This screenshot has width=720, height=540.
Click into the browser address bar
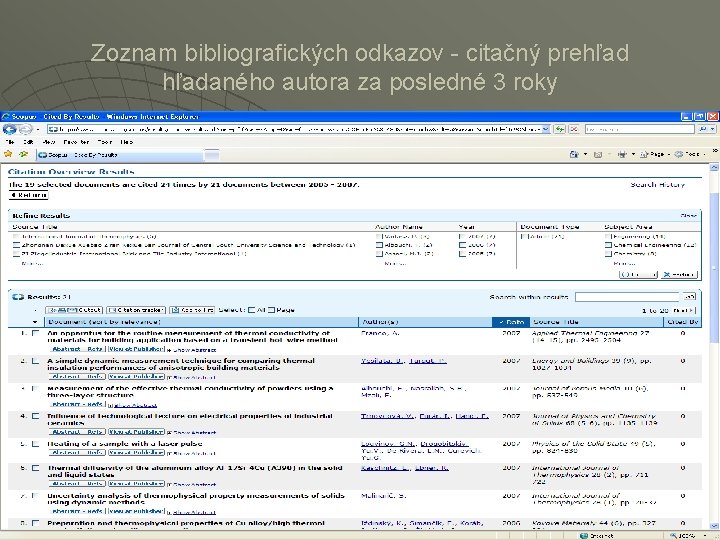294,129
